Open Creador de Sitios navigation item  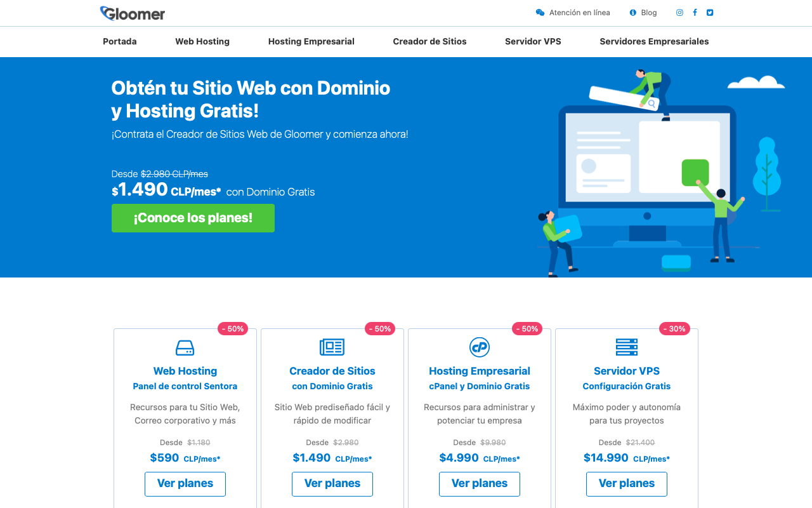[429, 41]
